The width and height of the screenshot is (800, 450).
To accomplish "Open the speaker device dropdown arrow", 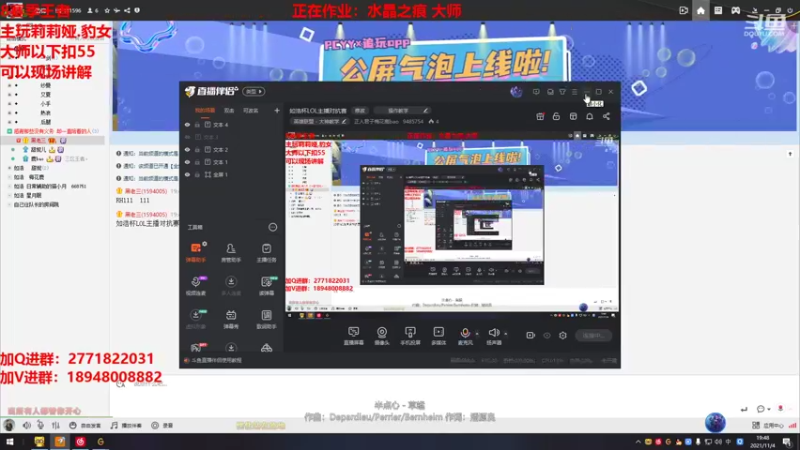I will 506,334.
